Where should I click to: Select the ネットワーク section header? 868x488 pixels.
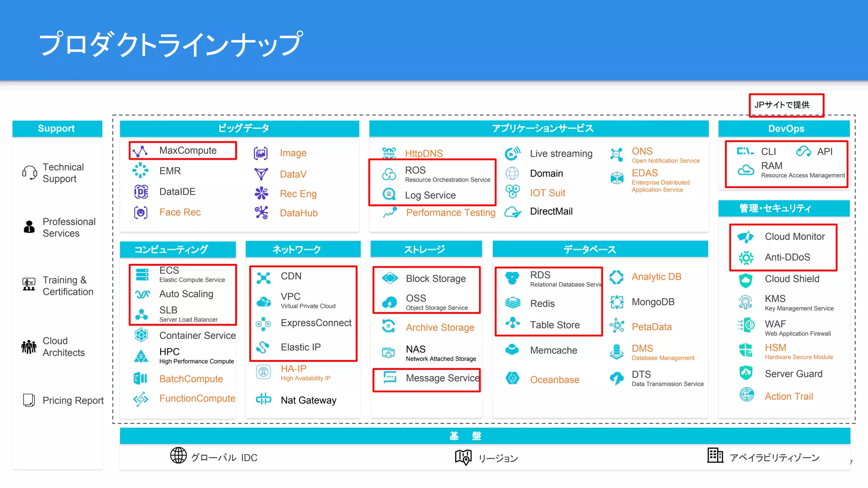(x=303, y=250)
